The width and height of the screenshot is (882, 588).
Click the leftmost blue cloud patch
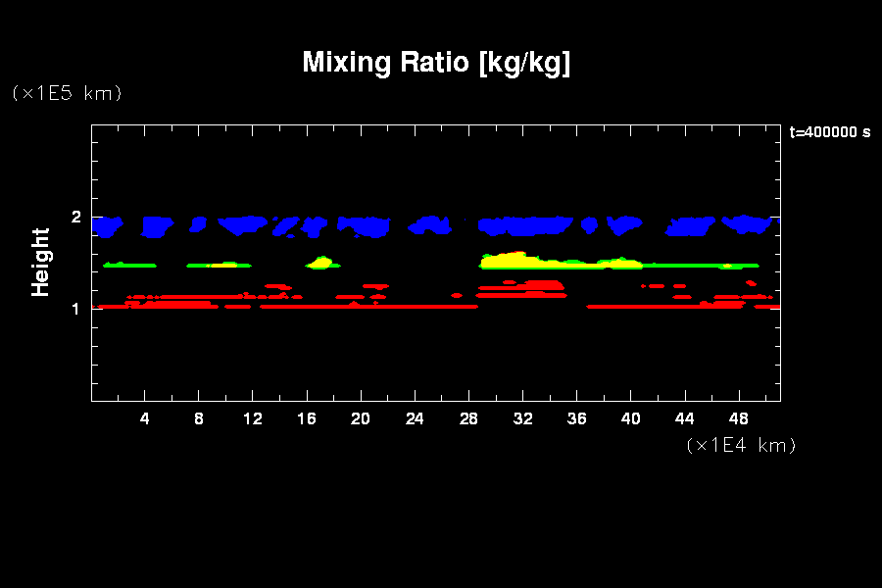[107, 226]
